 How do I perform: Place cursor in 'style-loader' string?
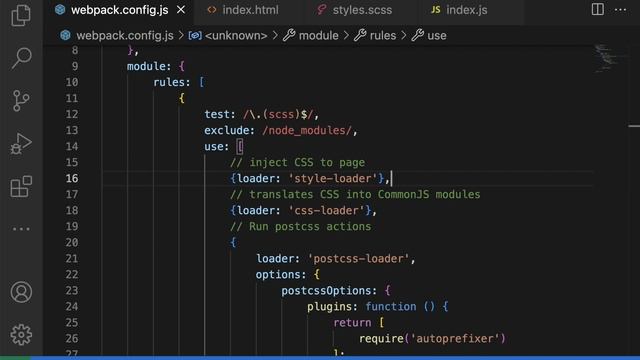332,178
